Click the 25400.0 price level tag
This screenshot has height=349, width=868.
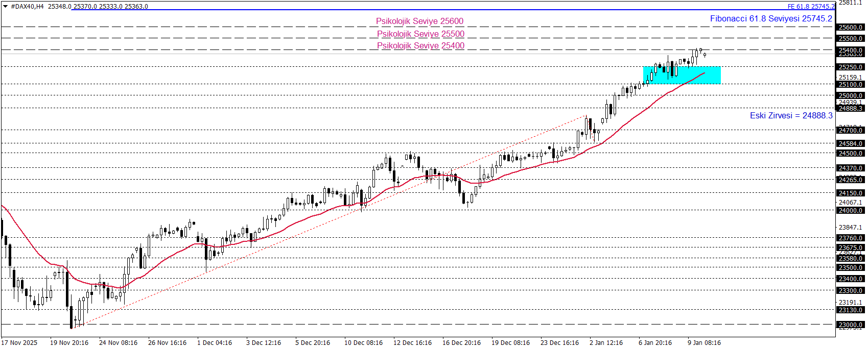851,51
